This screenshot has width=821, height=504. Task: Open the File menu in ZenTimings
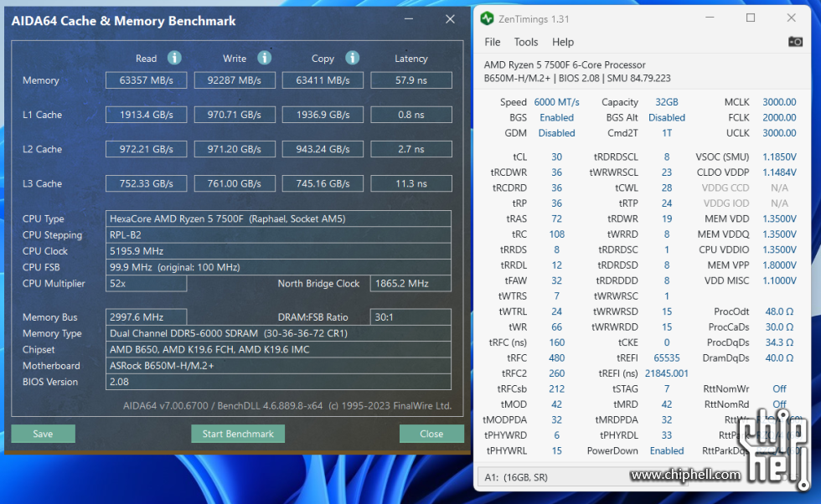[x=493, y=42]
